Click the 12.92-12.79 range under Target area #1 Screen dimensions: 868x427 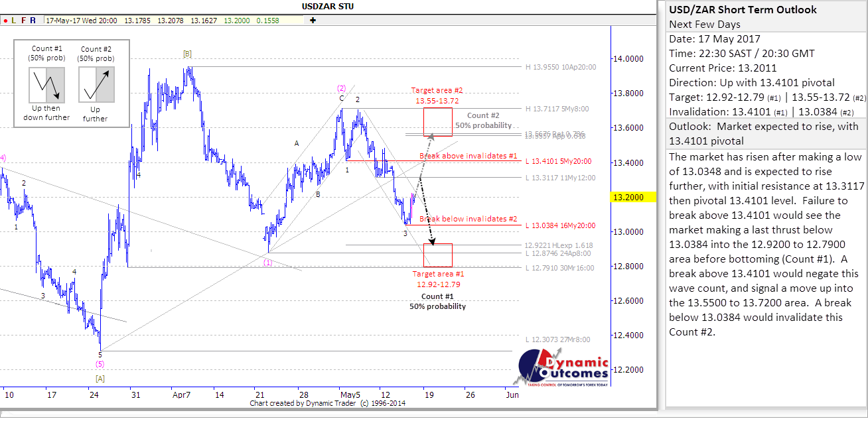click(438, 284)
